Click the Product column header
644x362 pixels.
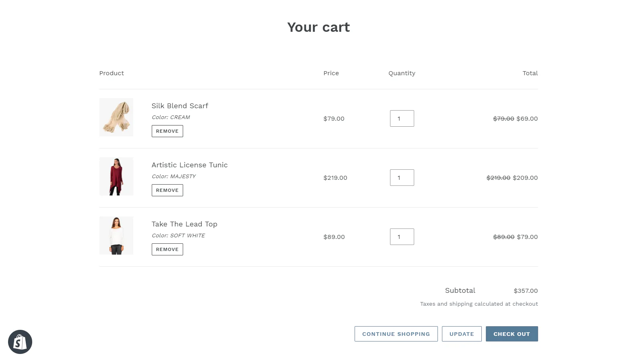111,73
